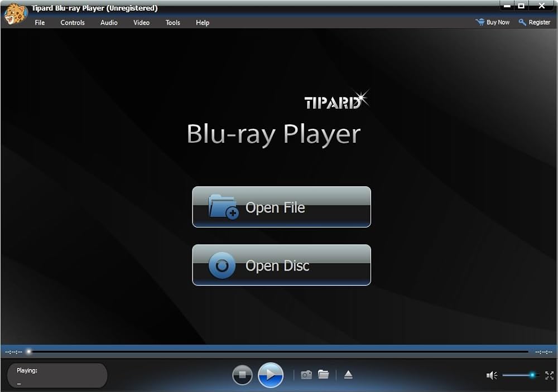The width and height of the screenshot is (558, 392).
Task: Click the playback progress seek bar
Action: [279, 352]
